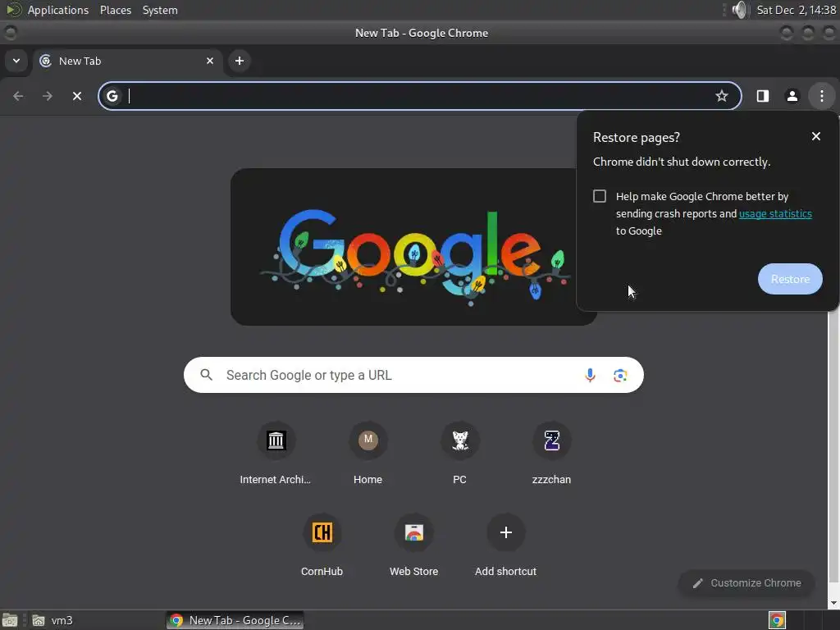
Task: Expand the tab search dropdown arrow
Action: 16,61
